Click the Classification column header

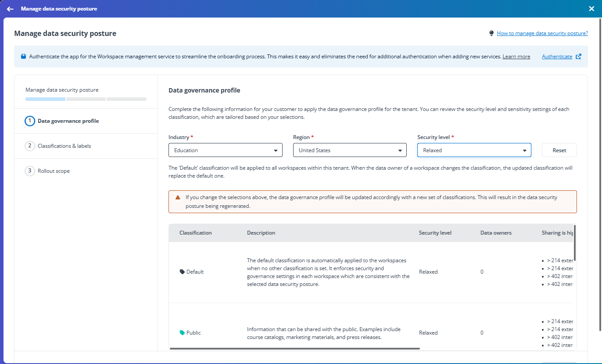(195, 233)
